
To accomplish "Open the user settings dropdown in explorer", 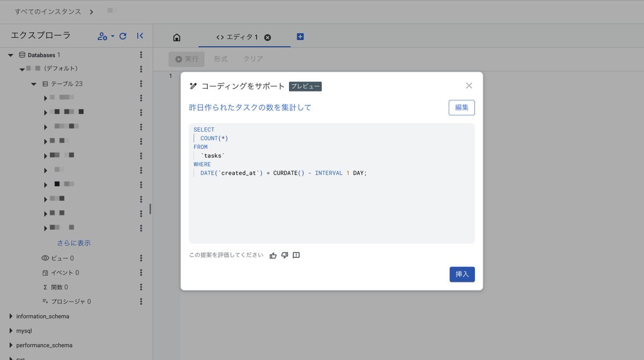I will tap(106, 36).
